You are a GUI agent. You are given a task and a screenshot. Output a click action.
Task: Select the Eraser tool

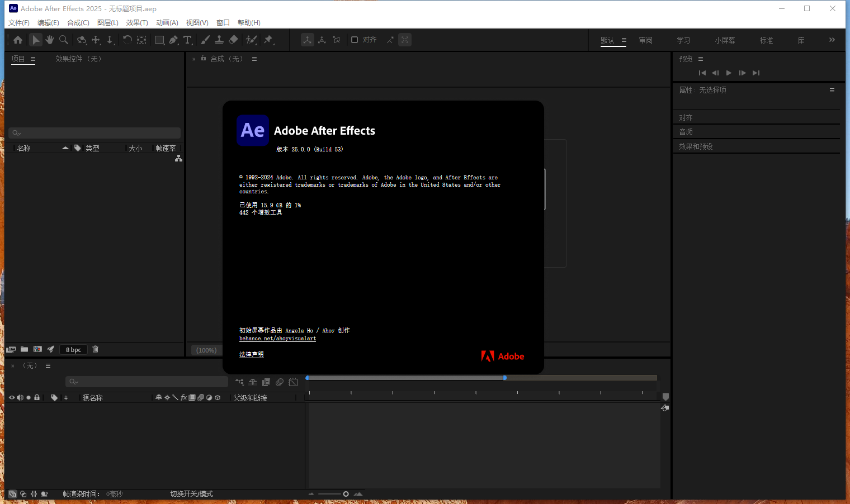click(x=234, y=40)
